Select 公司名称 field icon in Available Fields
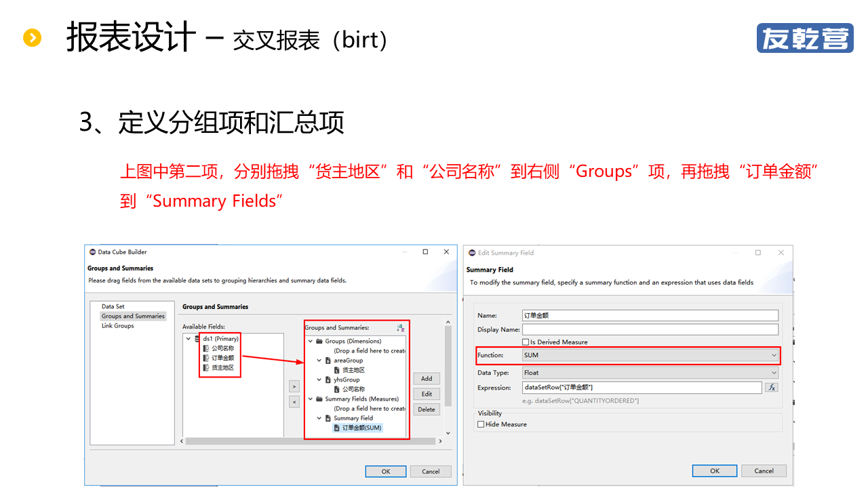Viewport: 868px width, 488px height. 206,348
